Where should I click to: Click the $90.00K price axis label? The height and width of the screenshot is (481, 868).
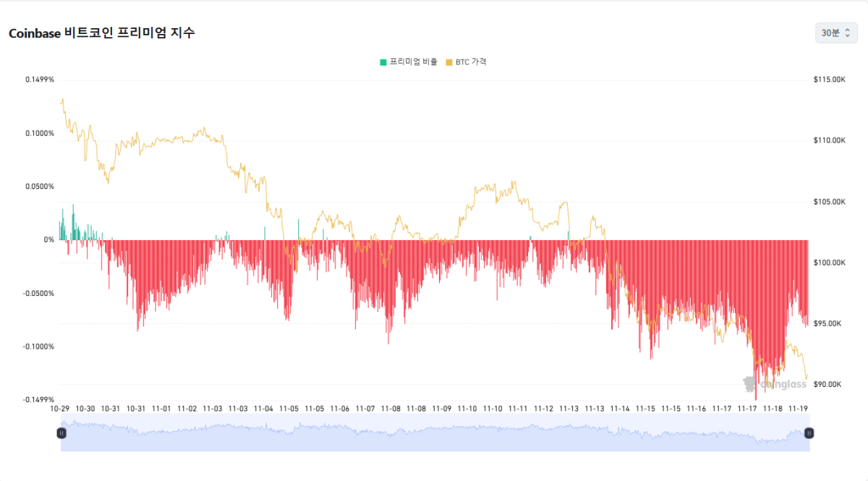click(829, 384)
